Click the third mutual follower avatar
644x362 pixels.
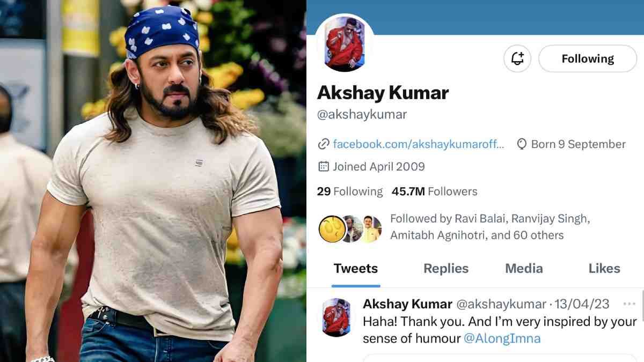pos(371,229)
